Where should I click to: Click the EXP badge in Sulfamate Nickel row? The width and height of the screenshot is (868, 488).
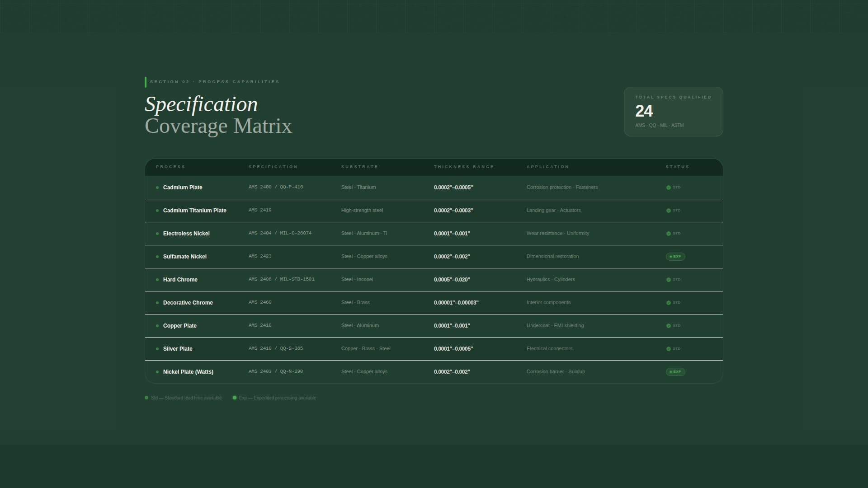(x=675, y=257)
